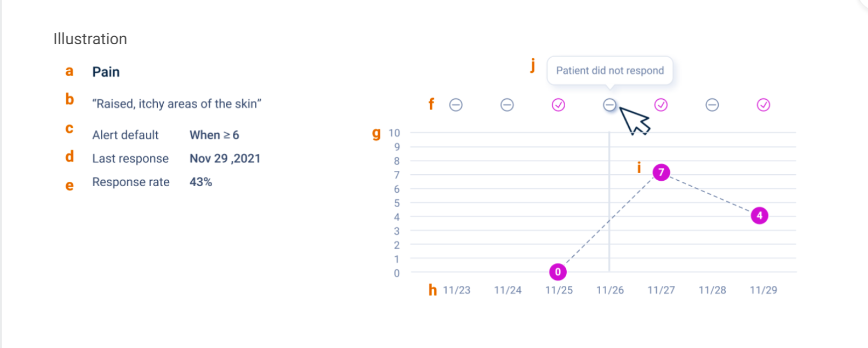Click the no-response icon above 11/24
Image resolution: width=868 pixels, height=348 pixels.
pos(507,105)
